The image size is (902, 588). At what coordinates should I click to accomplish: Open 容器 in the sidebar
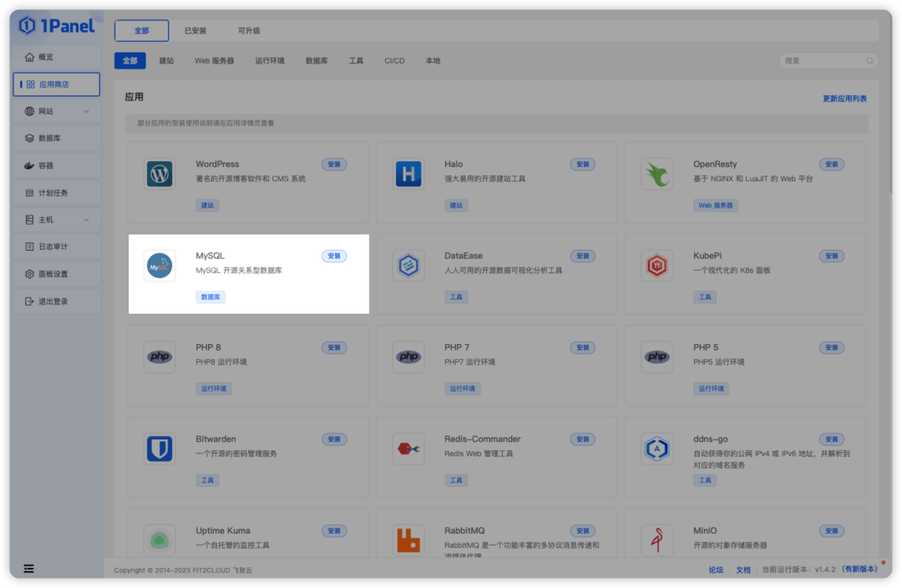coord(46,165)
